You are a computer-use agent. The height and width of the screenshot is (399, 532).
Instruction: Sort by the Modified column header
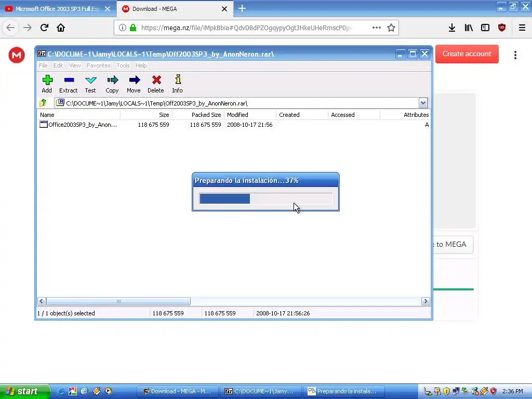point(250,115)
